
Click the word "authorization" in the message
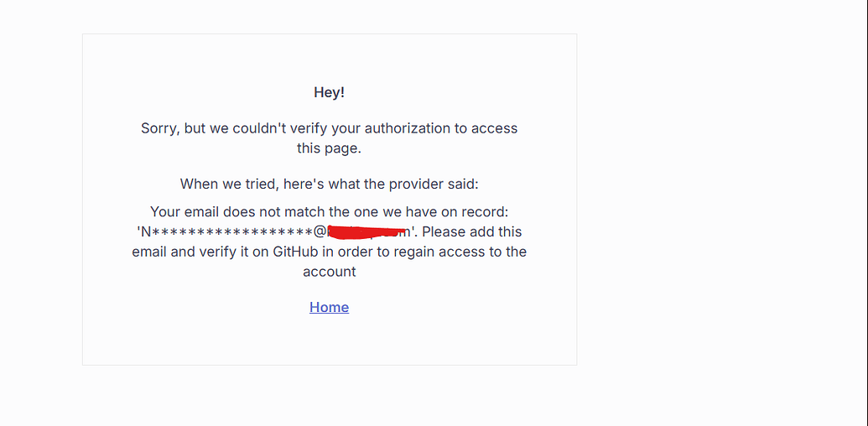[x=408, y=128]
